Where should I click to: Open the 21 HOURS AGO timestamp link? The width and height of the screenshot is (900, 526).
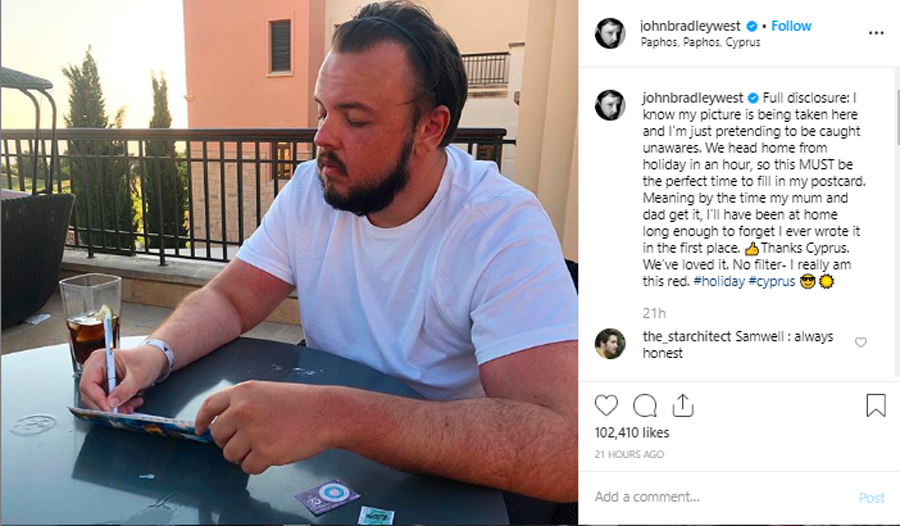tap(629, 454)
